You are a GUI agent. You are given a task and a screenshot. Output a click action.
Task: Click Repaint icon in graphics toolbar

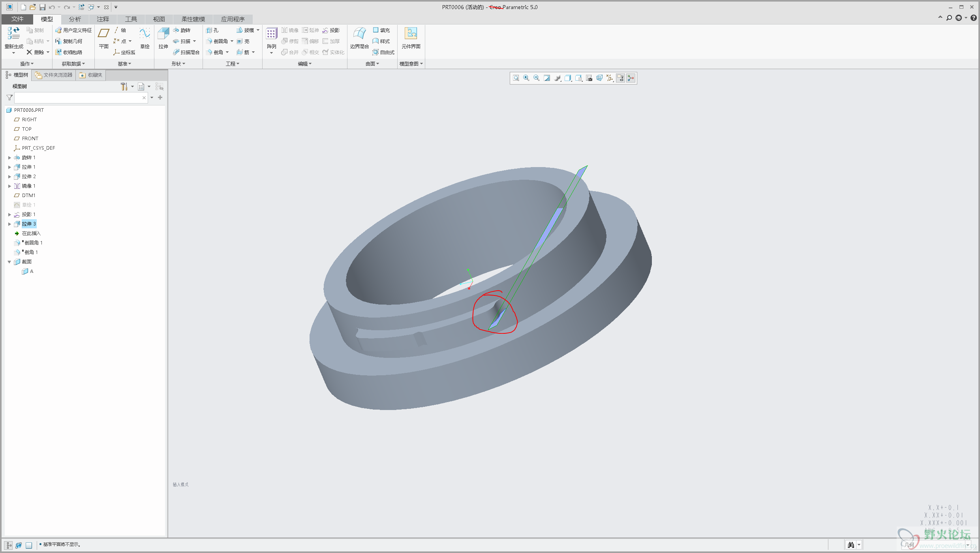(x=547, y=78)
